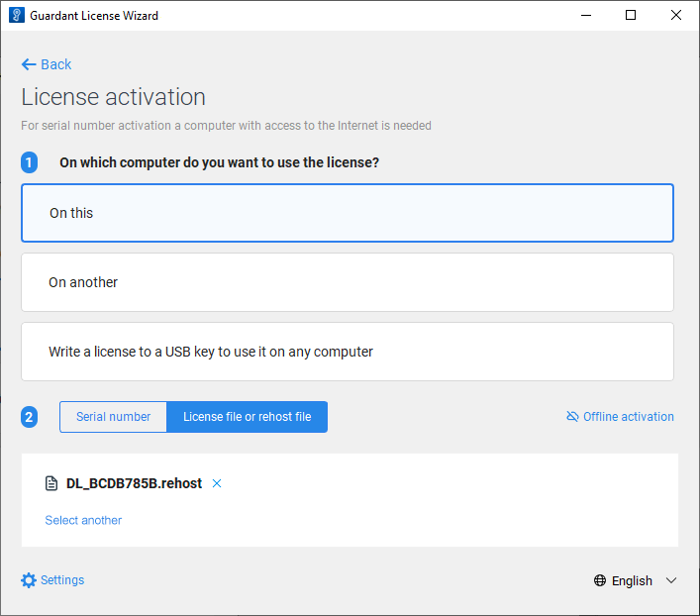Screen dimensions: 700x616
Task: Select the "On this" computer option
Action: [347, 213]
